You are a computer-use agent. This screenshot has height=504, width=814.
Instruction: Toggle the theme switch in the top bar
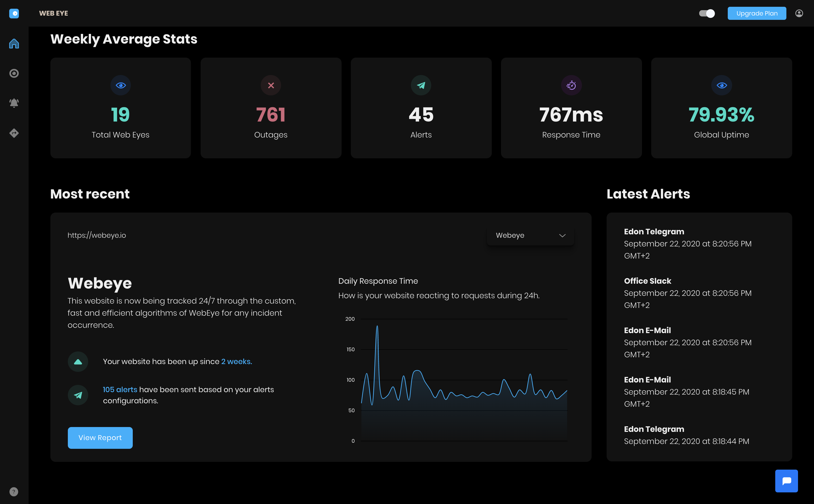(707, 13)
